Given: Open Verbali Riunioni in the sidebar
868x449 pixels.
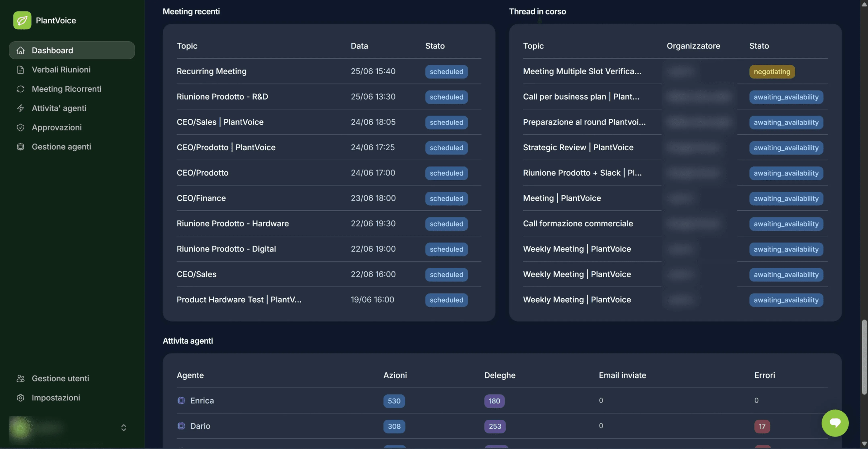Looking at the screenshot, I should click(x=72, y=69).
